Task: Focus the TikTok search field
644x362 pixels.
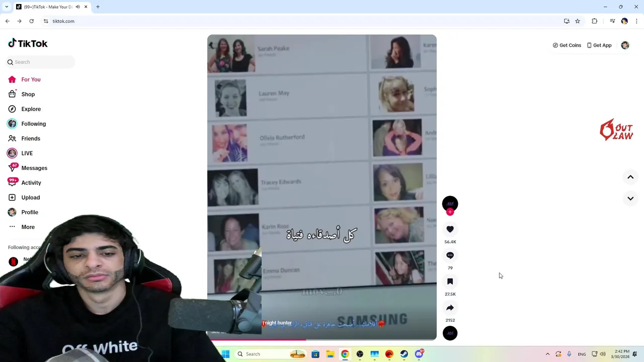Action: coord(40,62)
